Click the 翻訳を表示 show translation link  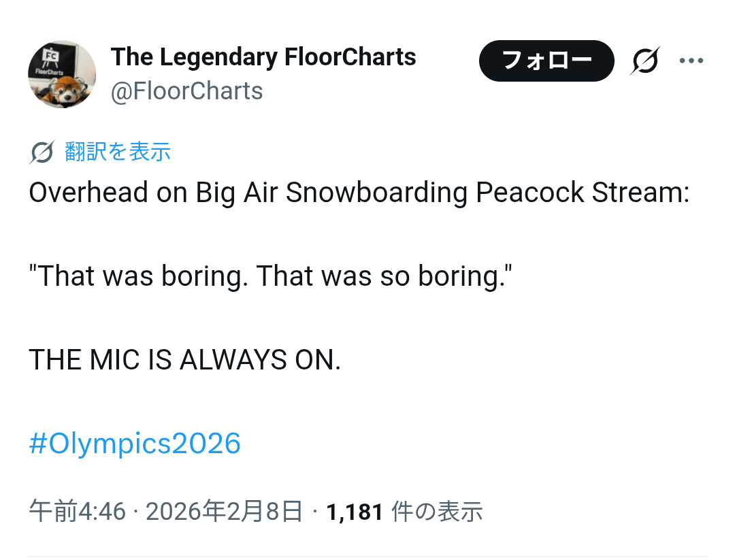point(118,152)
